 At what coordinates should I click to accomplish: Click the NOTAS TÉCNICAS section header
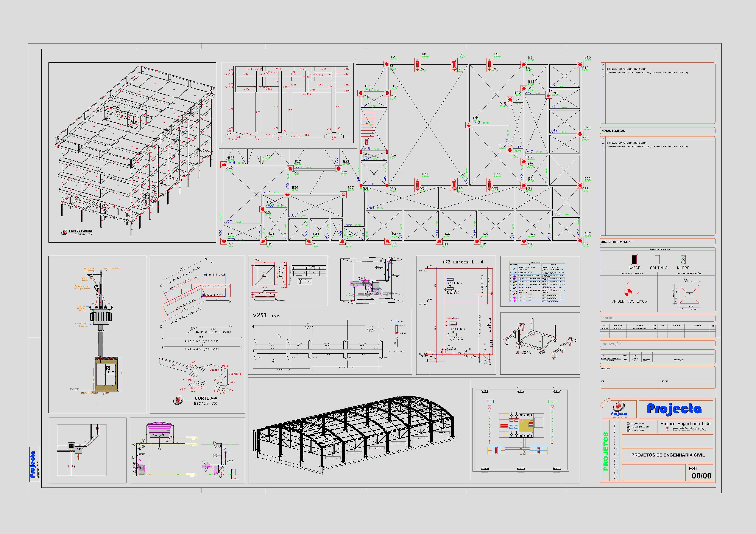click(x=613, y=131)
